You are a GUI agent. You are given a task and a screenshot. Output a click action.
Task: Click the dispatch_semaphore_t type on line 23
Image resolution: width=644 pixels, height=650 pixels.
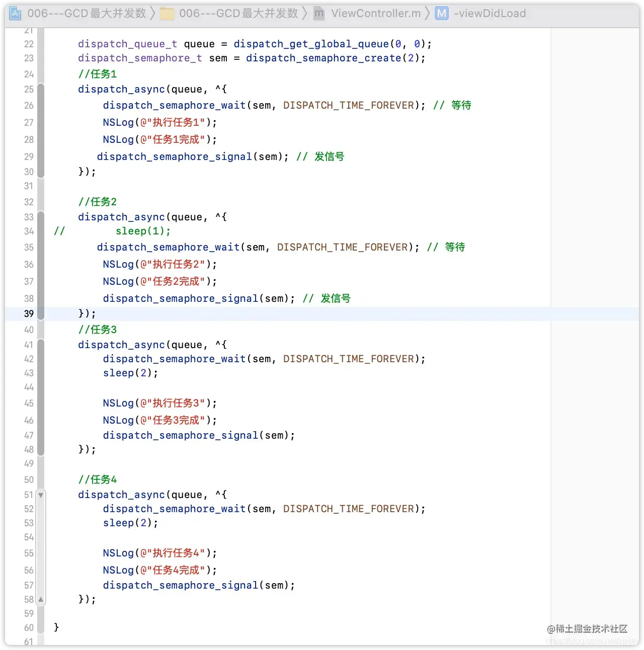pyautogui.click(x=140, y=58)
